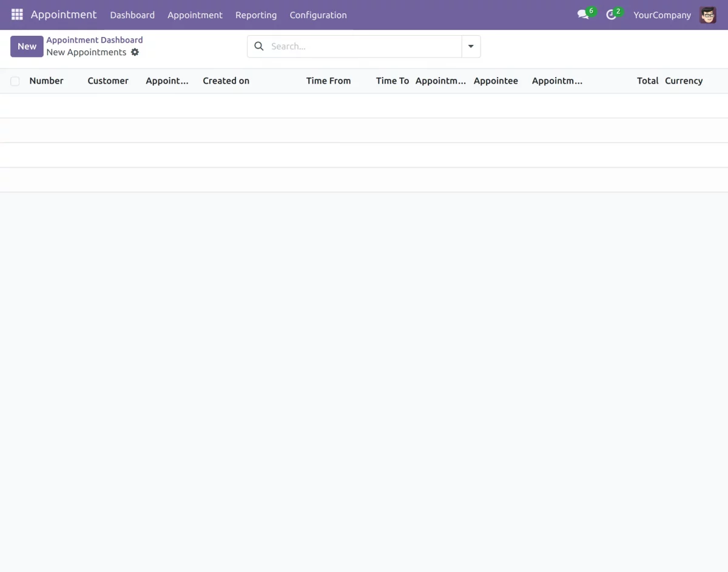
Task: Click the Appointment app name in the navbar
Action: [x=64, y=14]
